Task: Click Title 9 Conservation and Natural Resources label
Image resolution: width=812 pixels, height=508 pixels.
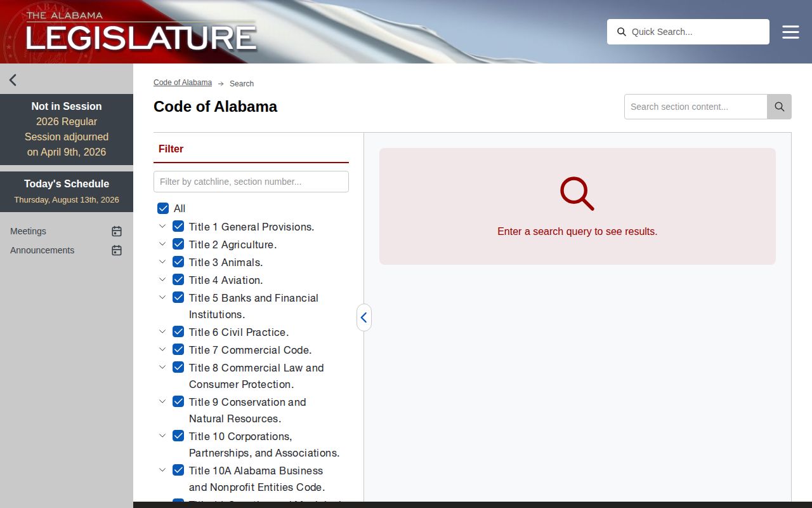Action: point(247,410)
